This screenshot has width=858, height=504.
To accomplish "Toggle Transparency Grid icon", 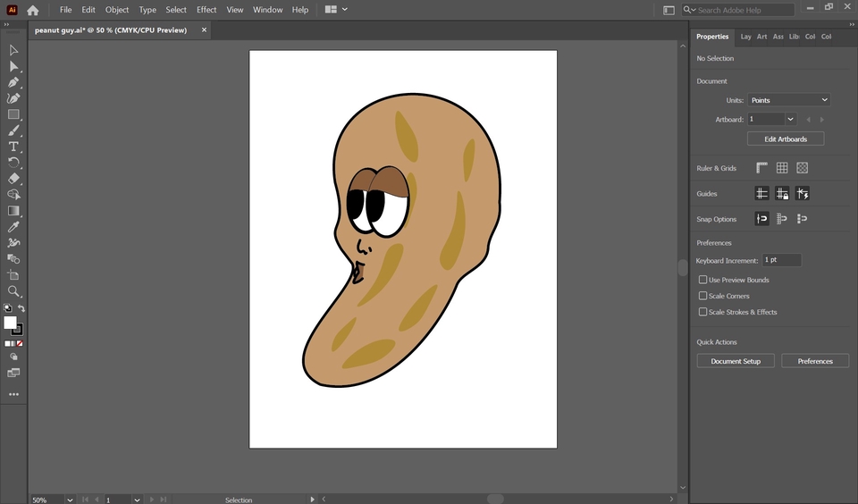I will [x=803, y=168].
